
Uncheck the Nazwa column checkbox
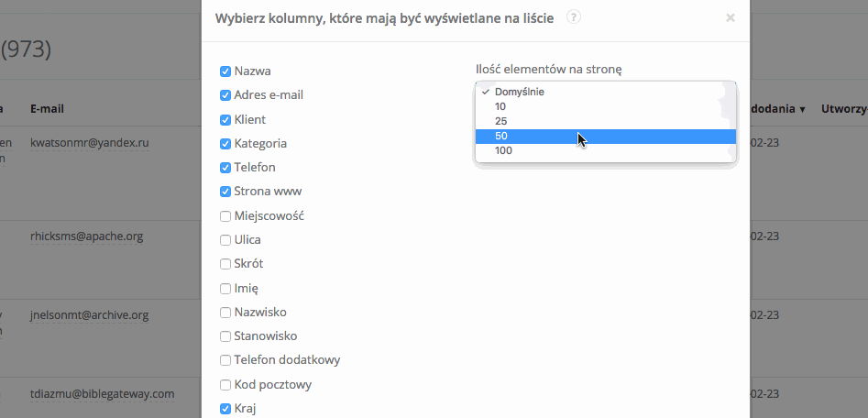(225, 71)
